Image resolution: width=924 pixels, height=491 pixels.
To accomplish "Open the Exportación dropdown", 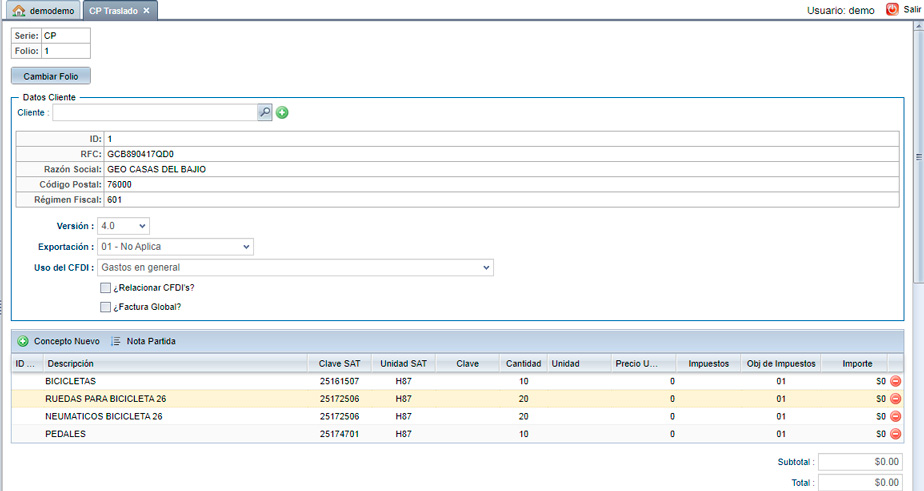I will coord(175,247).
